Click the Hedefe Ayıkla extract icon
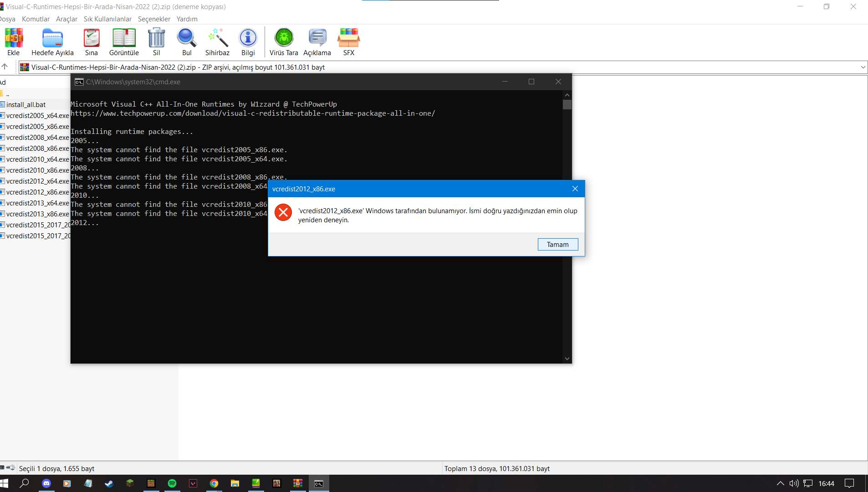868x492 pixels. pyautogui.click(x=52, y=42)
